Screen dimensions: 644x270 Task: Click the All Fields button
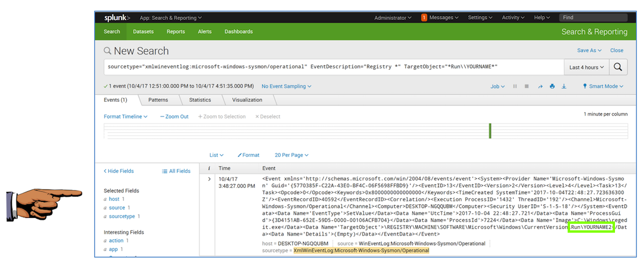coord(176,171)
